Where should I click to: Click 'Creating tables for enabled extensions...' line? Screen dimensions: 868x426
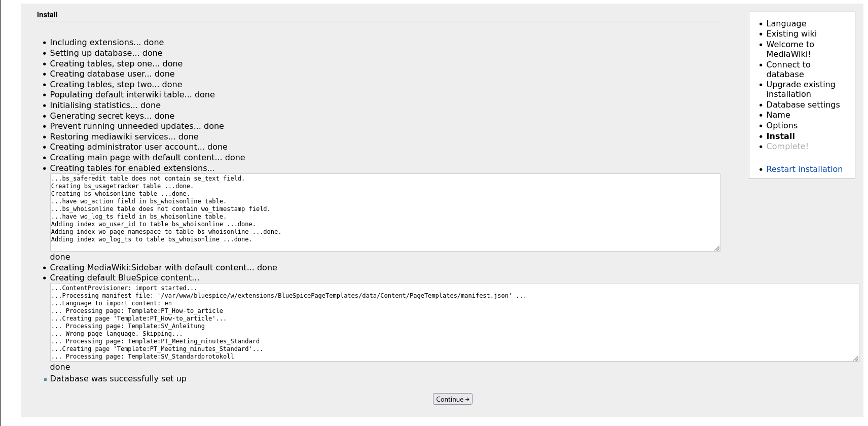pos(132,168)
